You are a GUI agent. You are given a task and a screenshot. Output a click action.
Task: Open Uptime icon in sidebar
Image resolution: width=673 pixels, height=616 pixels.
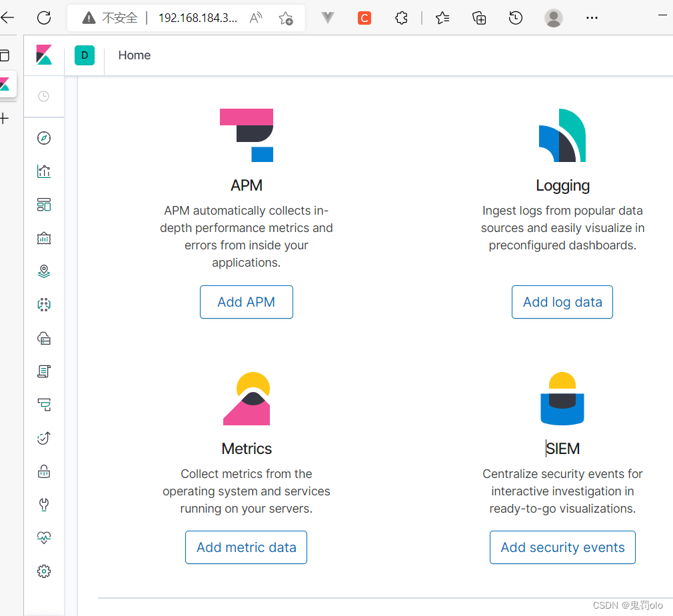point(44,438)
